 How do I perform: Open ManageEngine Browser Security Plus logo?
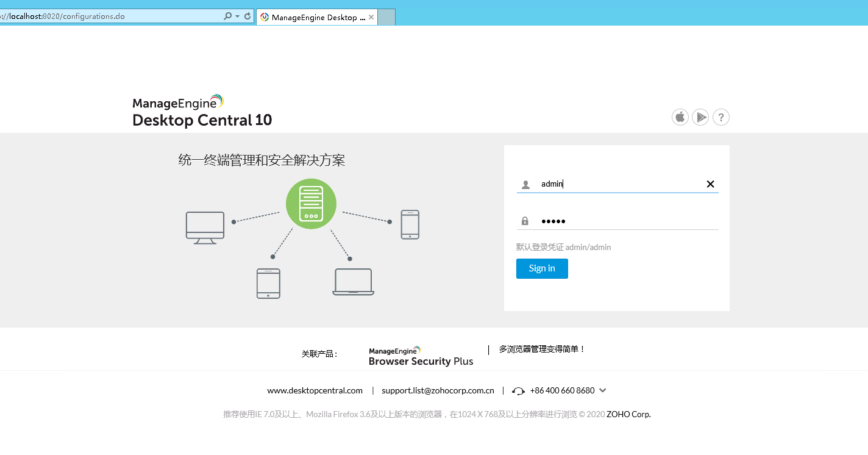click(x=421, y=356)
